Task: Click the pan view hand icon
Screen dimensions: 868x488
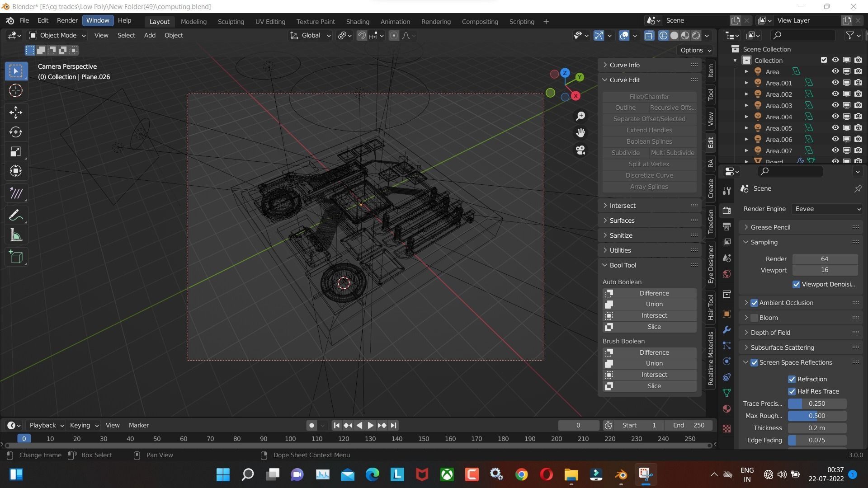Action: pos(580,133)
